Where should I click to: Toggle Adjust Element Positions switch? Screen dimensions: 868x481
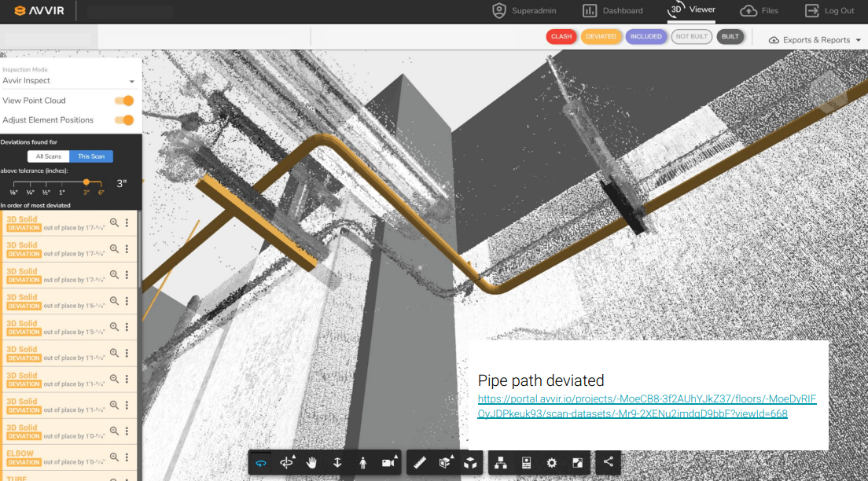coord(123,120)
